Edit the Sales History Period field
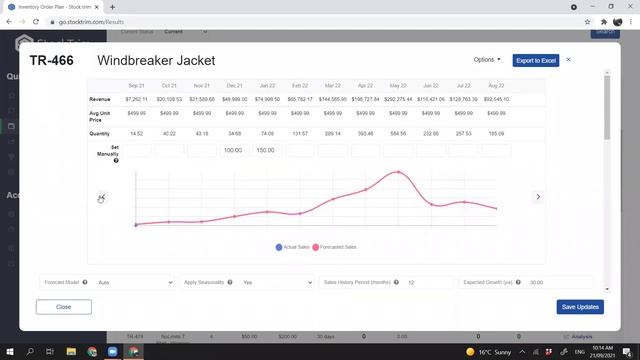The width and height of the screenshot is (640, 360). point(429,282)
